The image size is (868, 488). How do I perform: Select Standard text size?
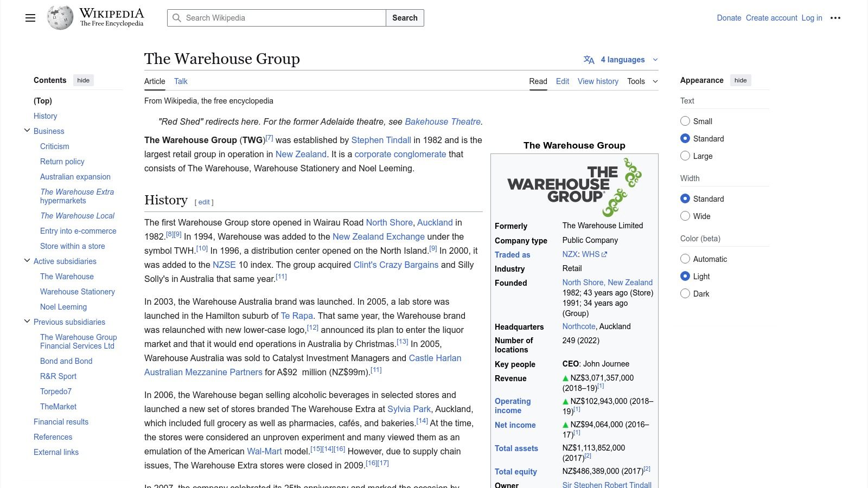point(685,138)
